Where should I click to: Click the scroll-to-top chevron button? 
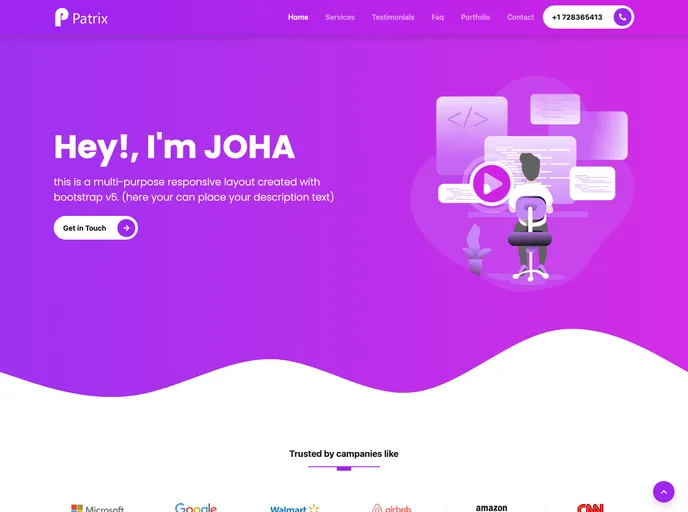click(663, 492)
